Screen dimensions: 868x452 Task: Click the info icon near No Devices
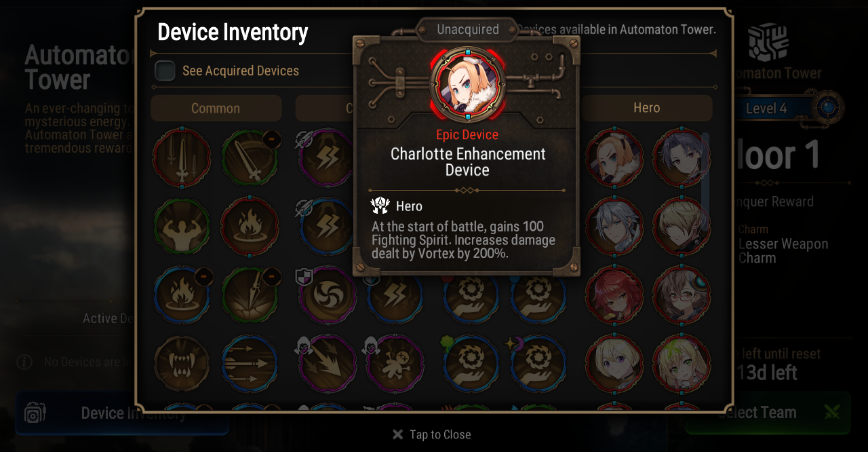[x=24, y=362]
